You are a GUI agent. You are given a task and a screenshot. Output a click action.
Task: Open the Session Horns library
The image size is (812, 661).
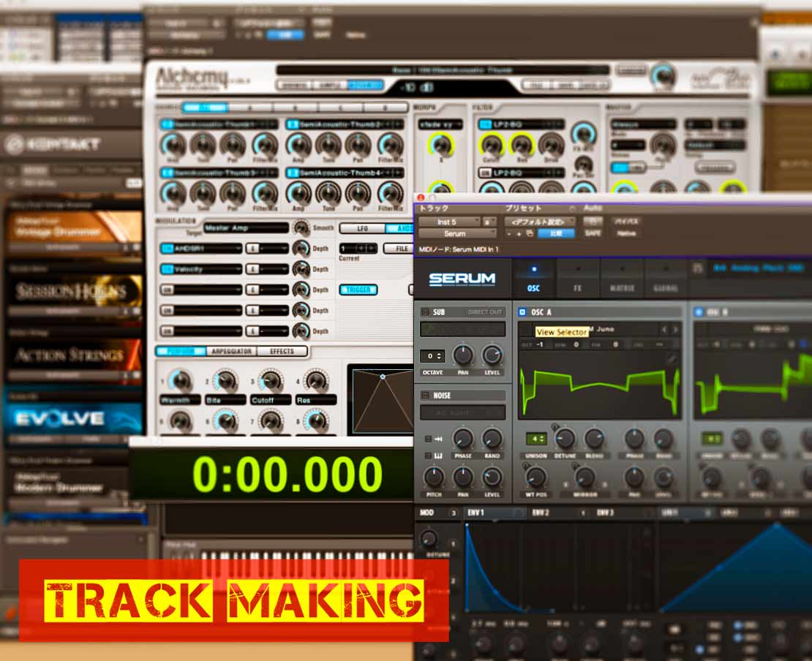72,291
